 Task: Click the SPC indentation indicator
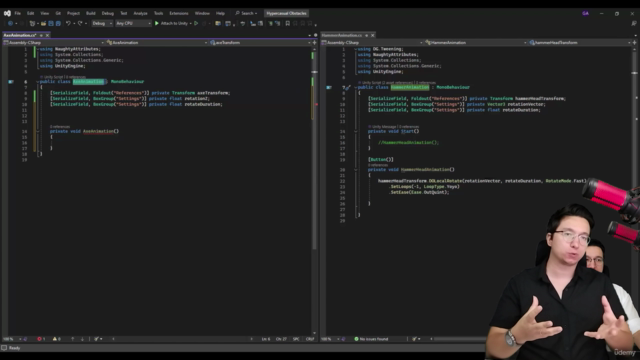pos(296,339)
